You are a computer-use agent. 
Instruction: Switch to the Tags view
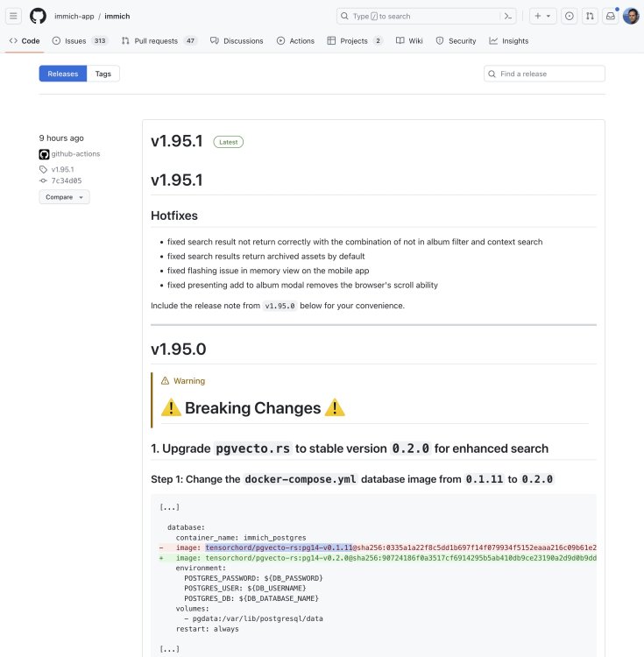coord(103,74)
